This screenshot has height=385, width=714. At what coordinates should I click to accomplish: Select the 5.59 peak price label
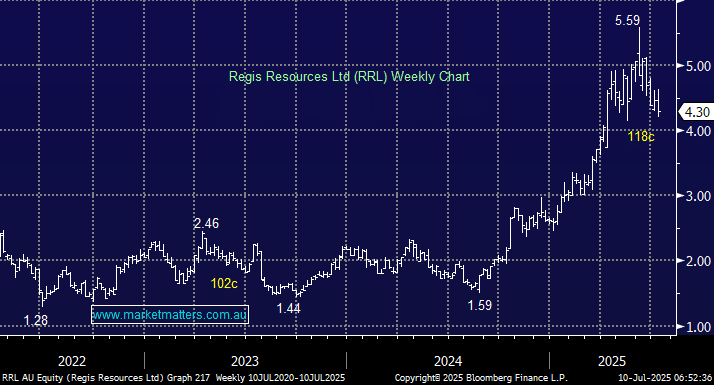[x=627, y=20]
